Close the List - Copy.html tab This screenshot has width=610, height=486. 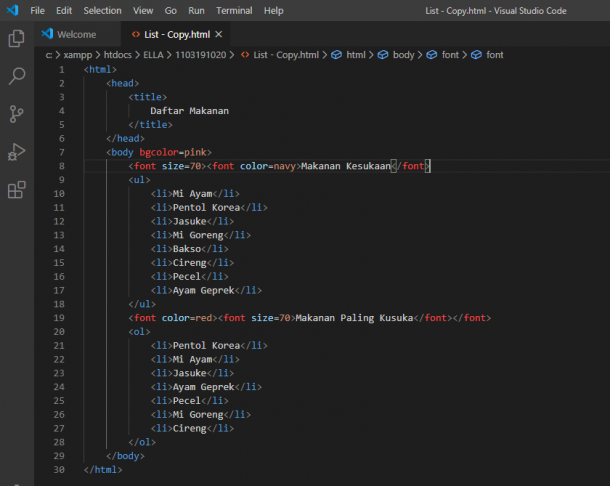[219, 34]
